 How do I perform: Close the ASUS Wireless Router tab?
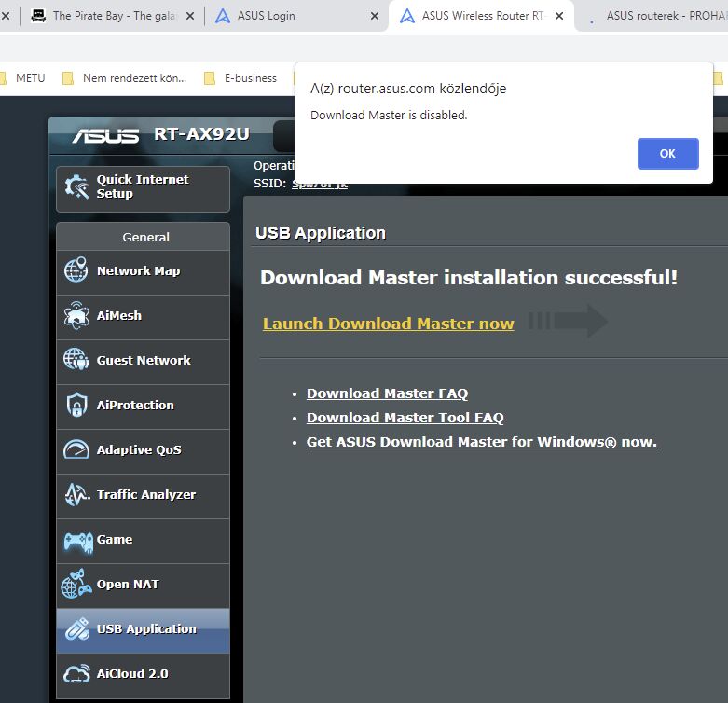coord(559,16)
